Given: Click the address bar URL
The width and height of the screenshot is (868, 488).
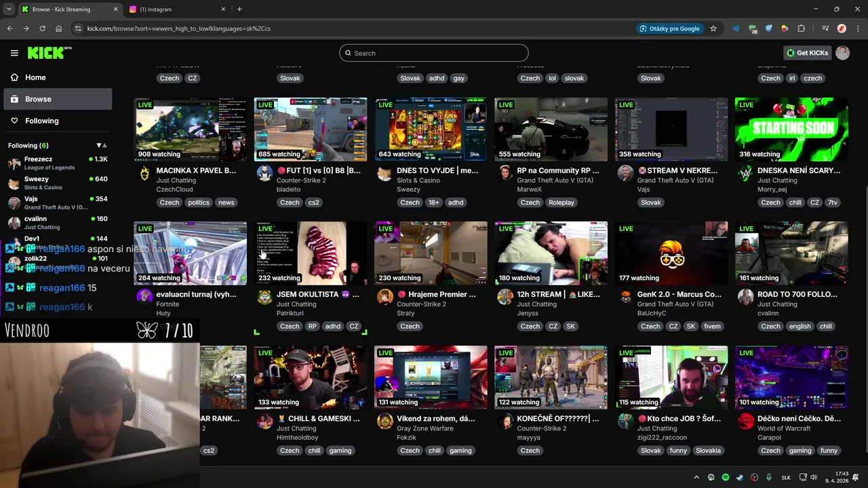Looking at the screenshot, I should pyautogui.click(x=178, y=28).
